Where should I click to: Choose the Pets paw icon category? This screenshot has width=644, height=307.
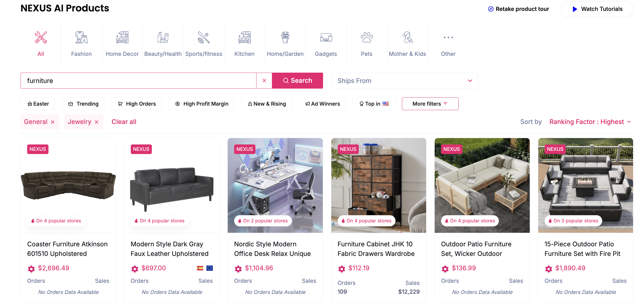[x=367, y=38]
